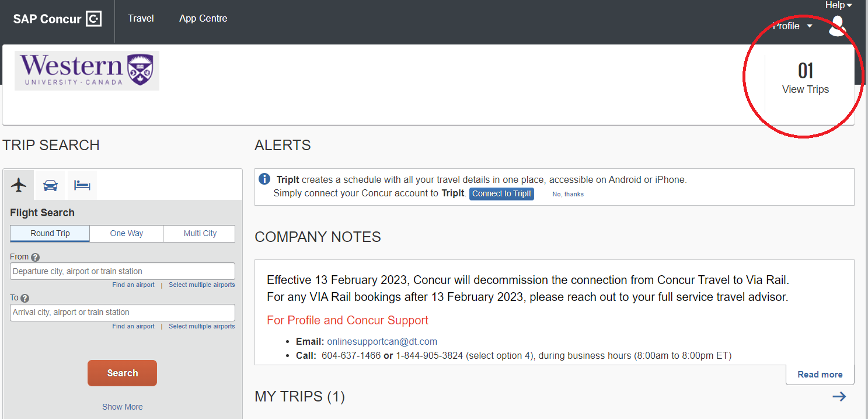
Task: Click the SAP Concur logo
Action: pos(57,19)
